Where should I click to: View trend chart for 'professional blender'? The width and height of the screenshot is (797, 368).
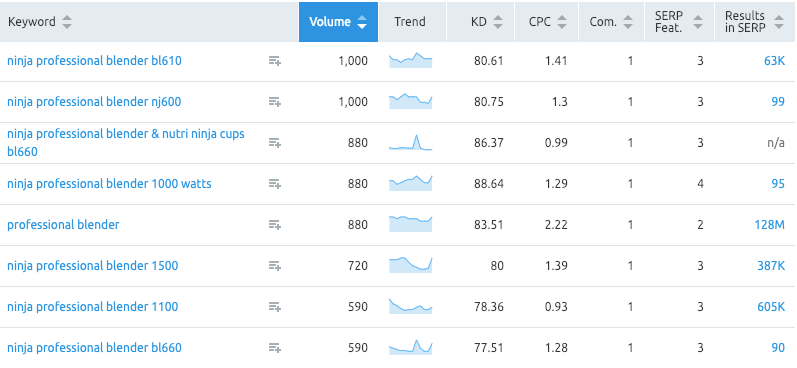click(x=410, y=224)
